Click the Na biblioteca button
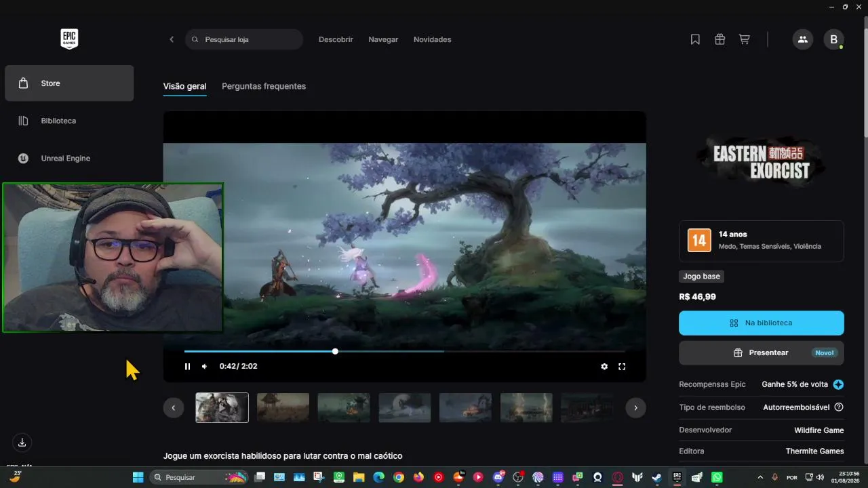Screen dimensions: 868x488 coord(762,323)
